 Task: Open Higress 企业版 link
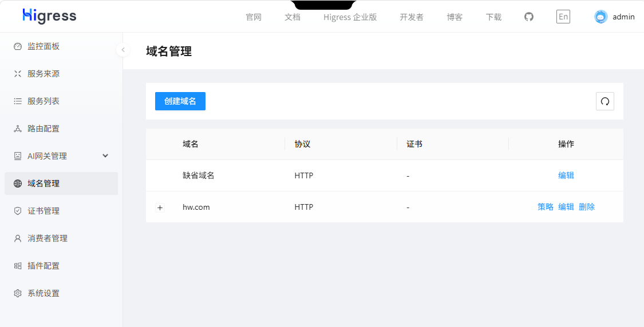350,17
